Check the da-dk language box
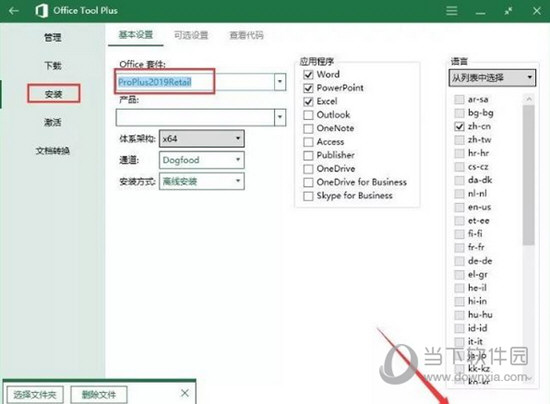This screenshot has height=404, width=550. pos(459,180)
